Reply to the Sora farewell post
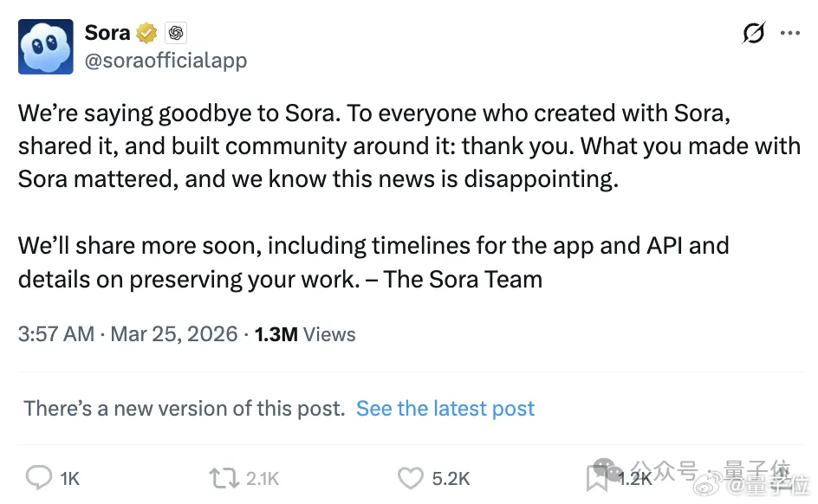The image size is (818, 504). pyautogui.click(x=38, y=477)
